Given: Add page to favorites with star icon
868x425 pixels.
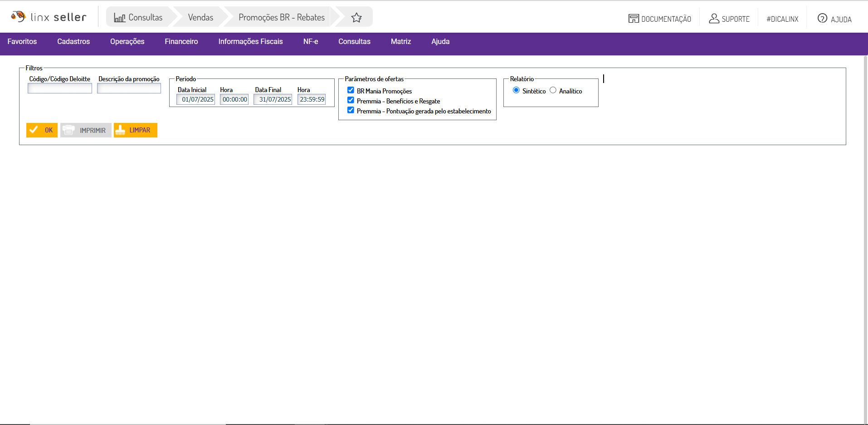Looking at the screenshot, I should pyautogui.click(x=356, y=18).
